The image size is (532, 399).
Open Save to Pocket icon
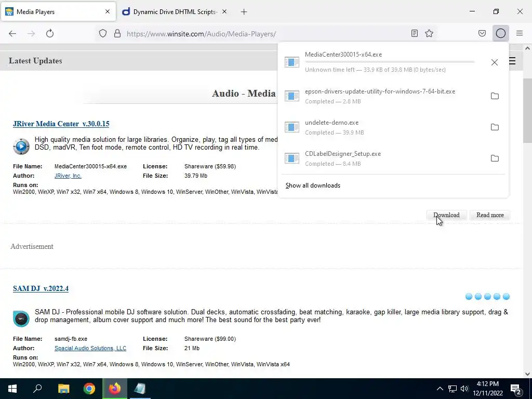point(482,33)
